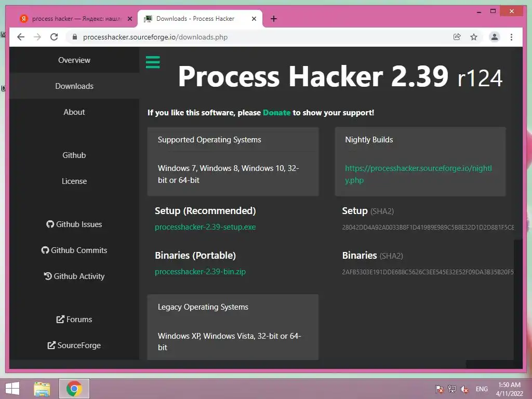Download processhacker-2.39-setup.exe

point(205,227)
